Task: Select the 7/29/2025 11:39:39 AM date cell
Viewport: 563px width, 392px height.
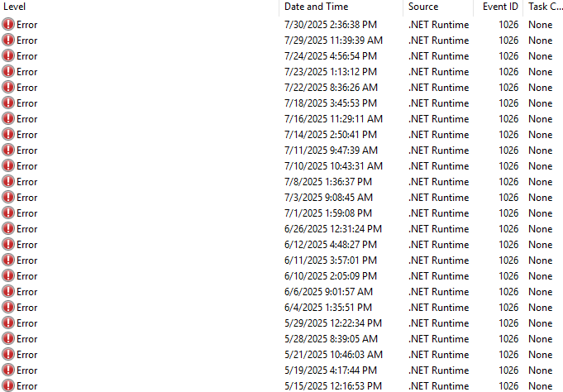Action: (333, 41)
